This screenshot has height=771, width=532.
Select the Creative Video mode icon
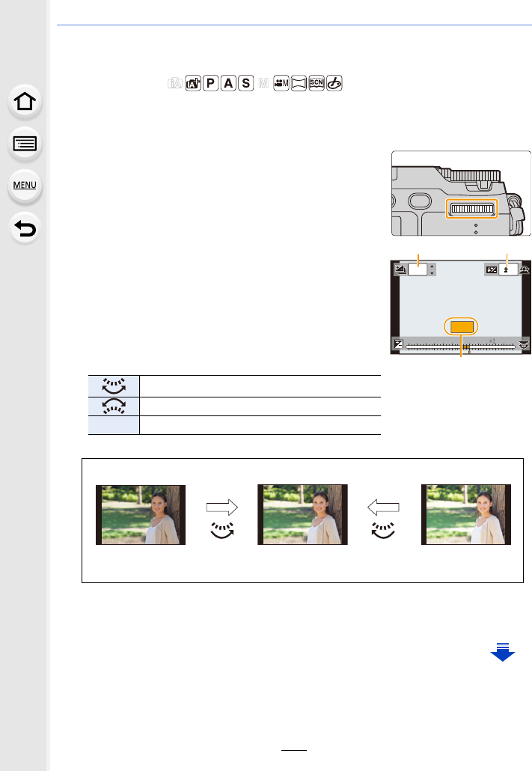pyautogui.click(x=281, y=83)
